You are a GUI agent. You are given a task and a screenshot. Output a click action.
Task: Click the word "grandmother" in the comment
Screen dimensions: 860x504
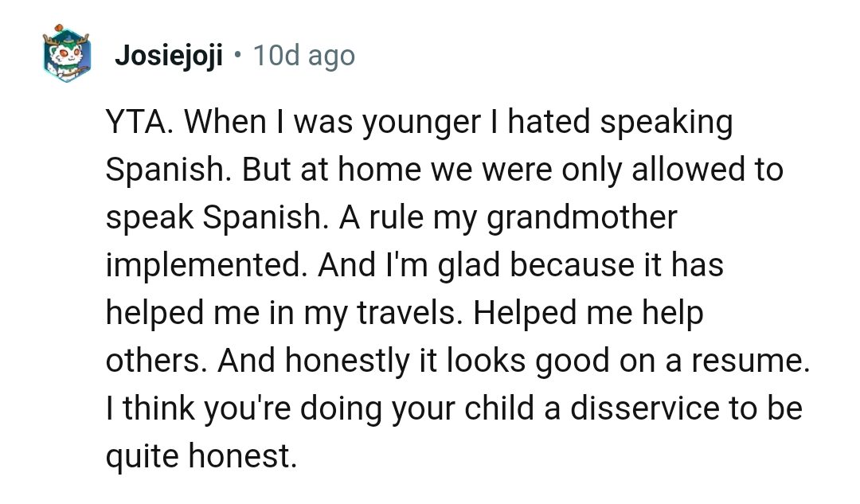pyautogui.click(x=582, y=218)
